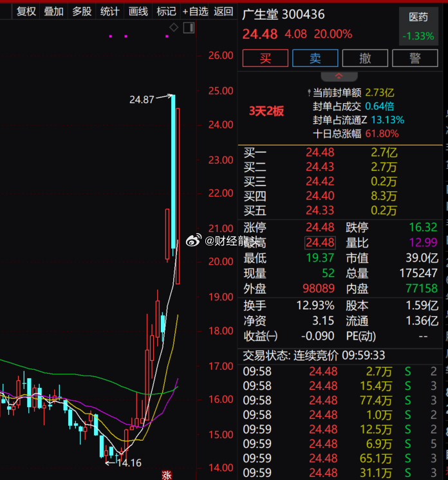Click the 封单占成交 0.64倍 entry

click(353, 106)
